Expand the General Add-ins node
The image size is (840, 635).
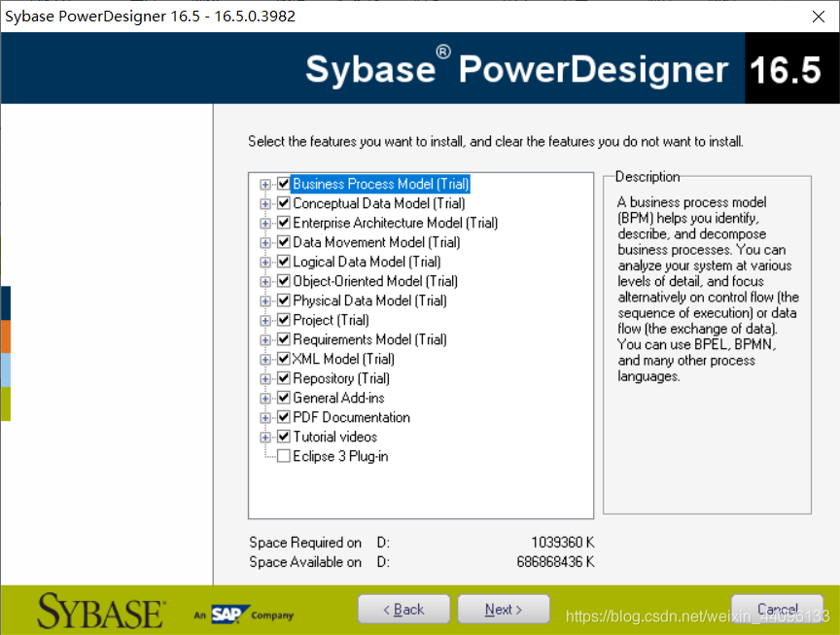point(266,398)
